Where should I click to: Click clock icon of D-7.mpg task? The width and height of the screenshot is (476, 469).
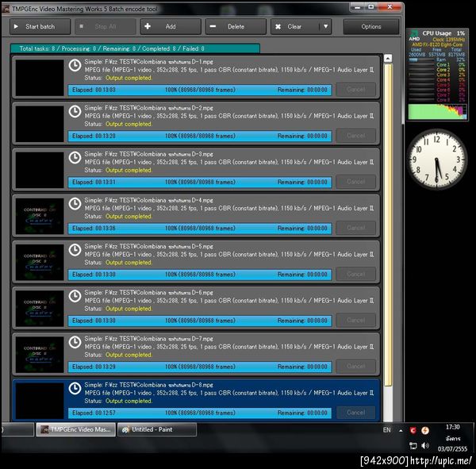tap(75, 342)
